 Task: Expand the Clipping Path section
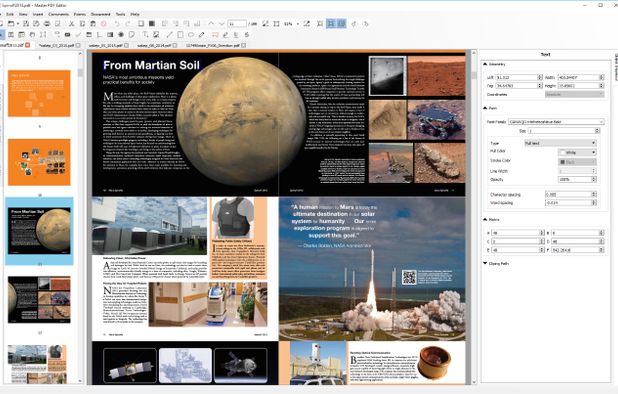click(485, 263)
